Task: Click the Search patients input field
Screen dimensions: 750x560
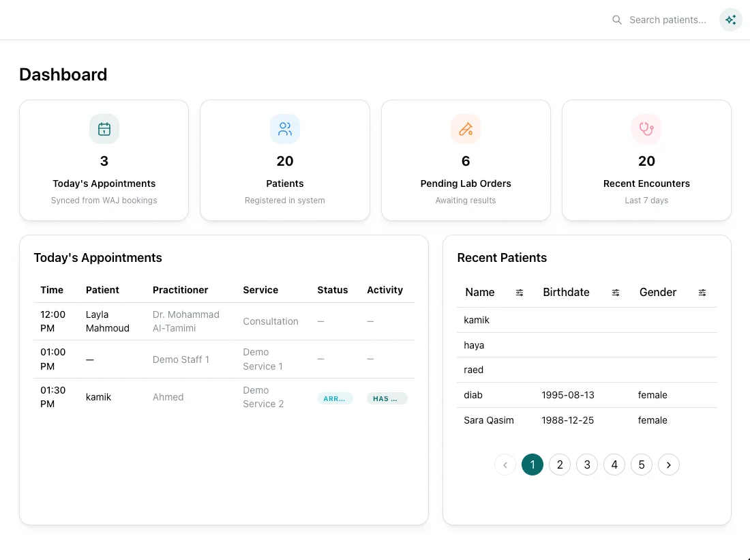Action: coord(667,20)
